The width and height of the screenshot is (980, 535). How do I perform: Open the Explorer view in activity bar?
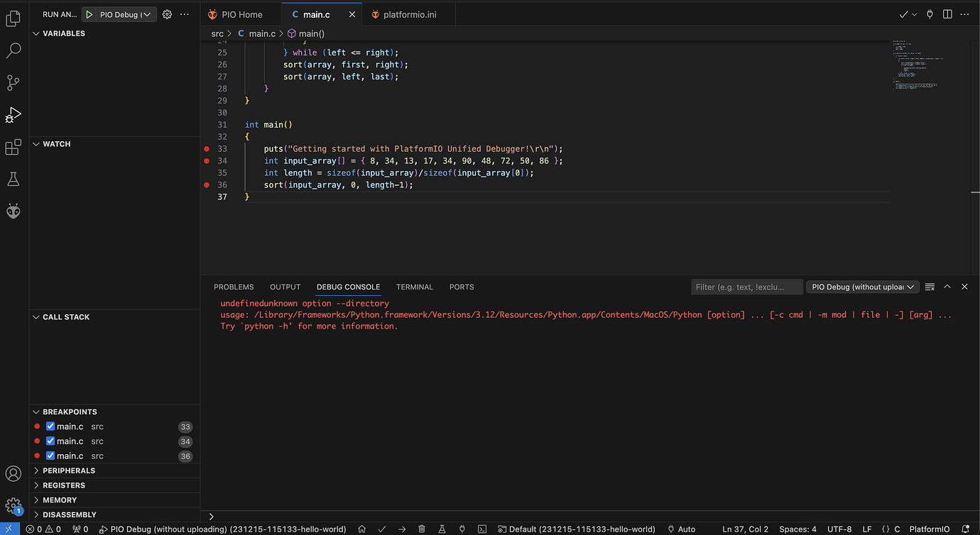click(13, 18)
